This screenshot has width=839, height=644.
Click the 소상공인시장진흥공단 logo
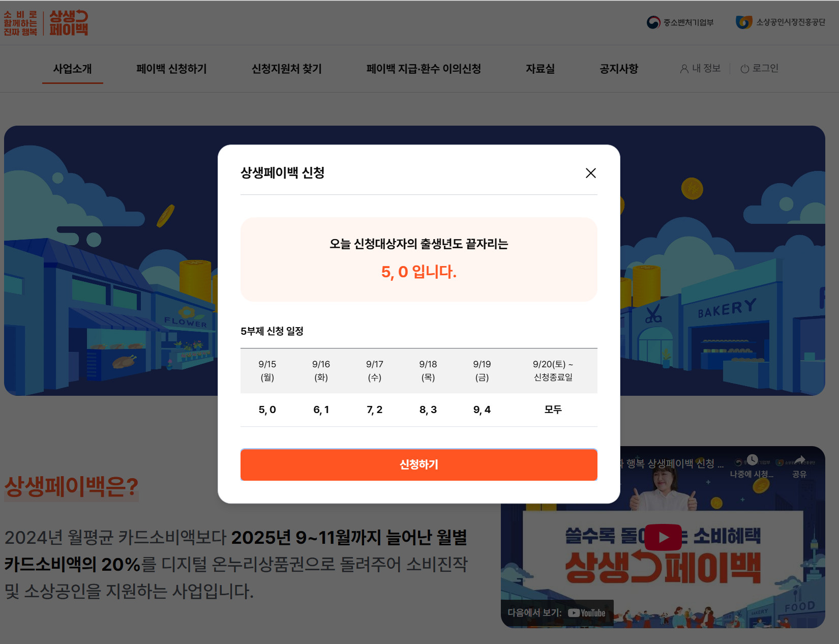point(781,22)
